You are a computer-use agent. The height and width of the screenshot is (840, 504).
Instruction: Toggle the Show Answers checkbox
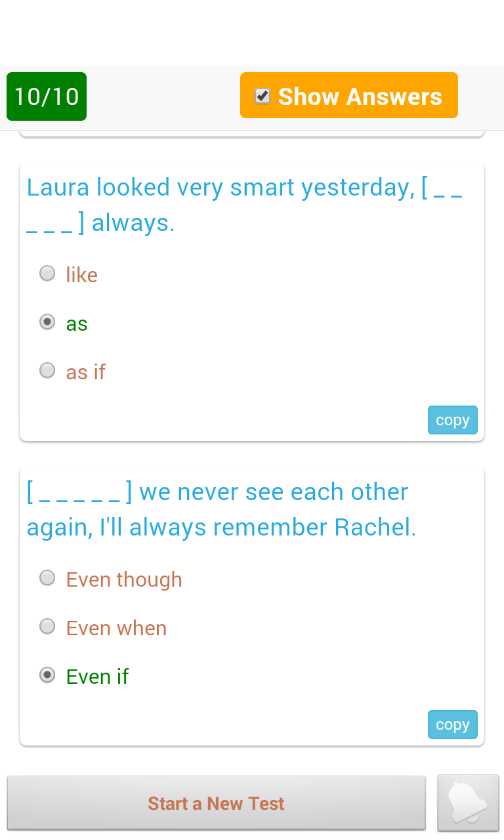tap(262, 96)
